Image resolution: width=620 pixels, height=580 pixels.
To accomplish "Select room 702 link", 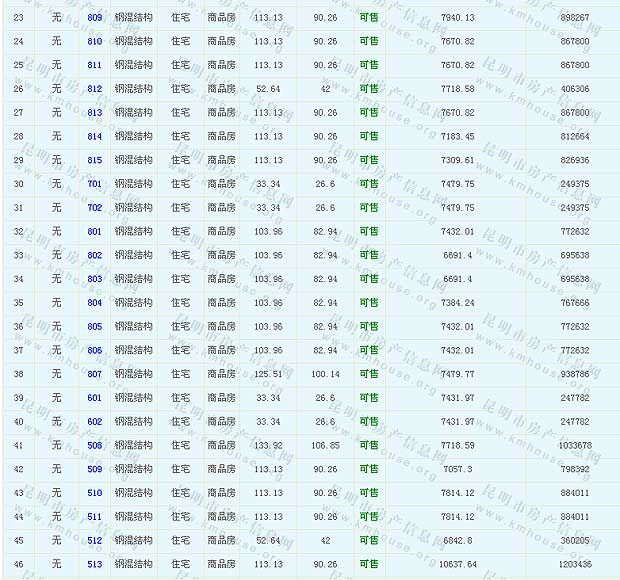I will [95, 208].
